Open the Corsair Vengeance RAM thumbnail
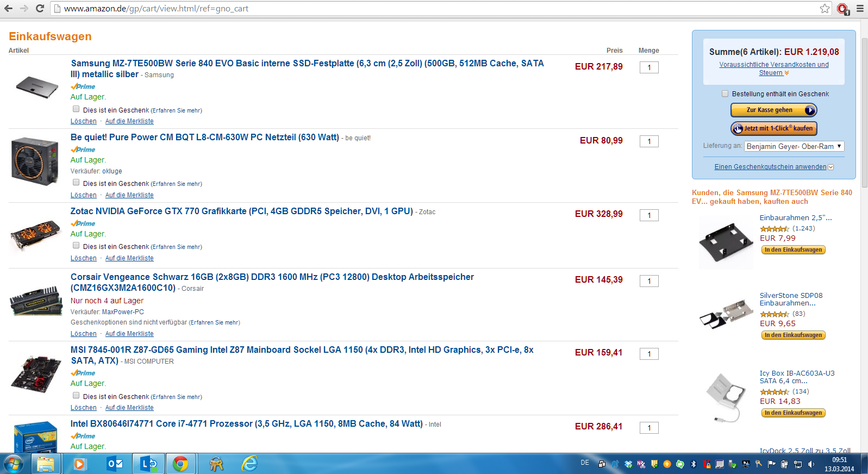 tap(36, 301)
